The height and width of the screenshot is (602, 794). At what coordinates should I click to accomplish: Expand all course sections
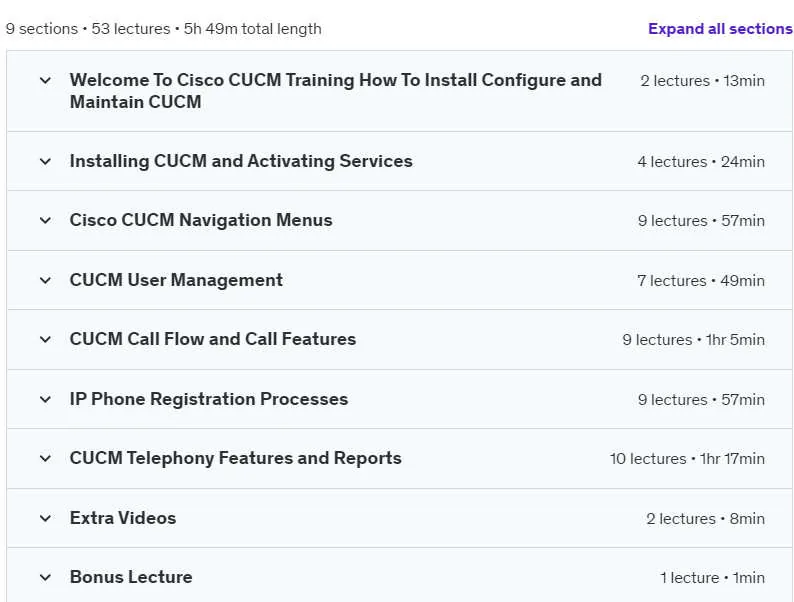(720, 29)
